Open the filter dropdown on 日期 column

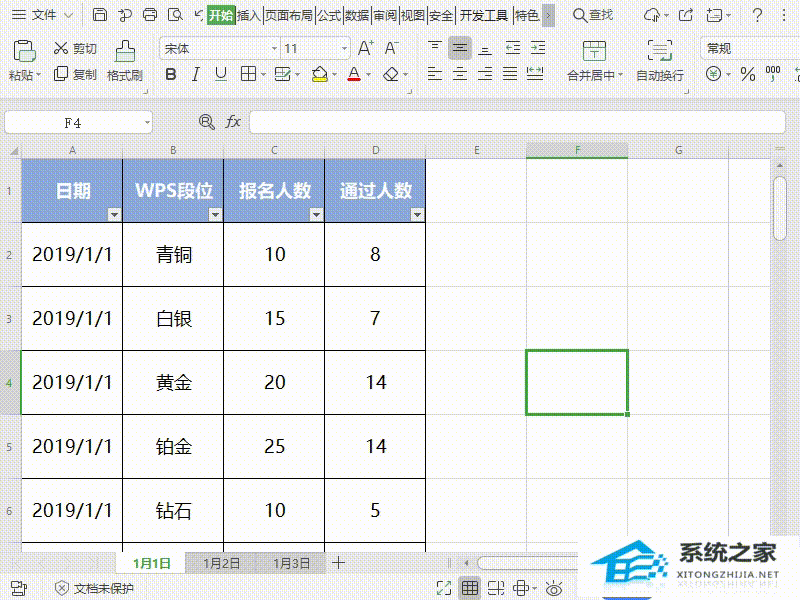(x=113, y=213)
